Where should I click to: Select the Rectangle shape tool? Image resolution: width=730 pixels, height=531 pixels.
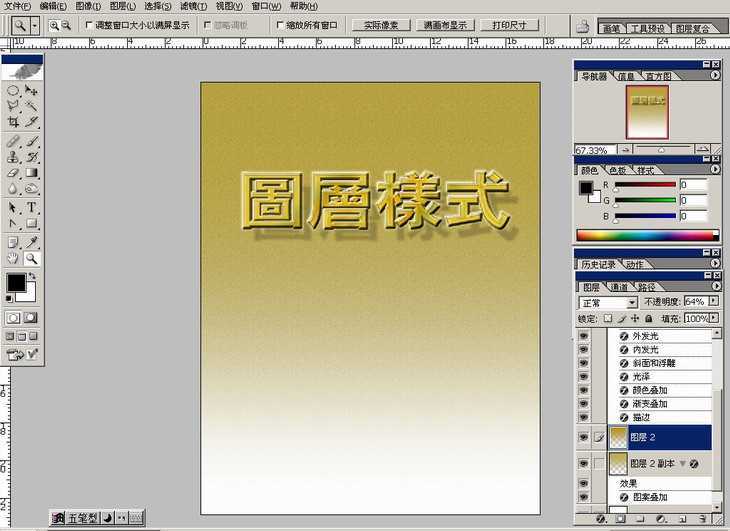pyautogui.click(x=31, y=223)
